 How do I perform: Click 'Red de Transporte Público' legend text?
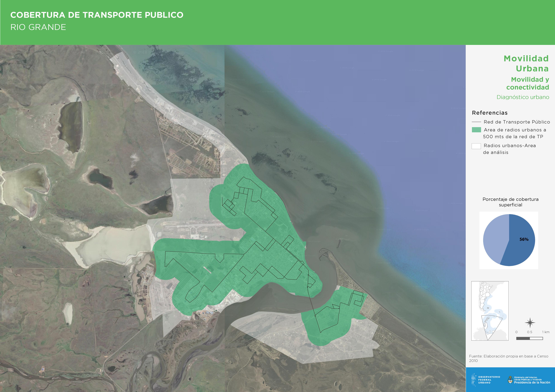(517, 122)
